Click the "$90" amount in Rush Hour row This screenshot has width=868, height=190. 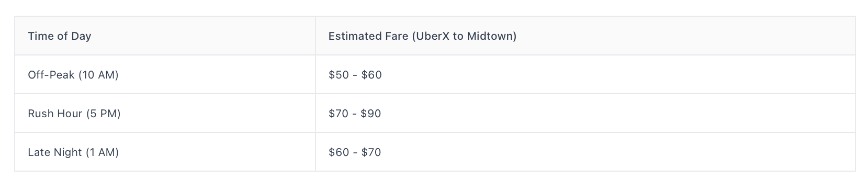pos(371,114)
